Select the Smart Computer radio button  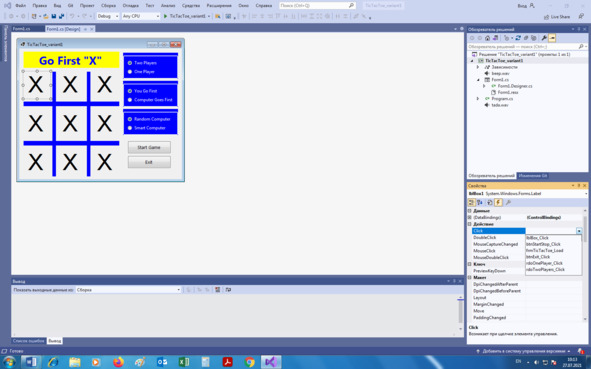click(130, 128)
